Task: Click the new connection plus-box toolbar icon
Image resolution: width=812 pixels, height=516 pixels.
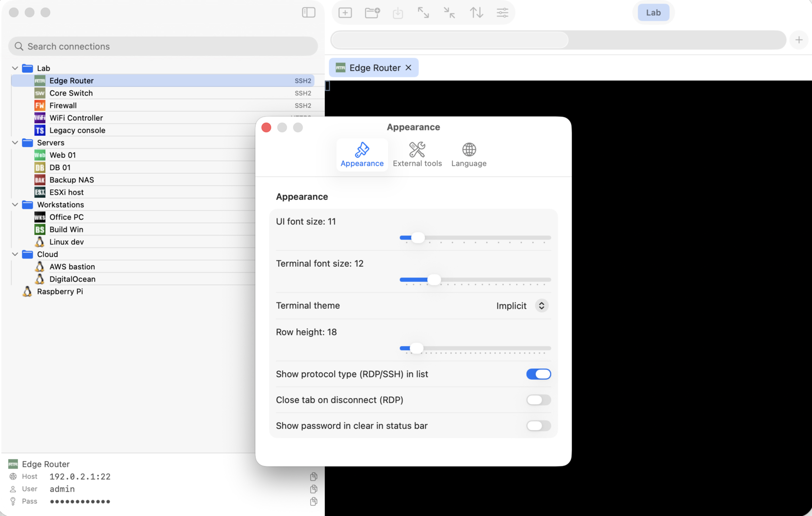Action: [345, 13]
